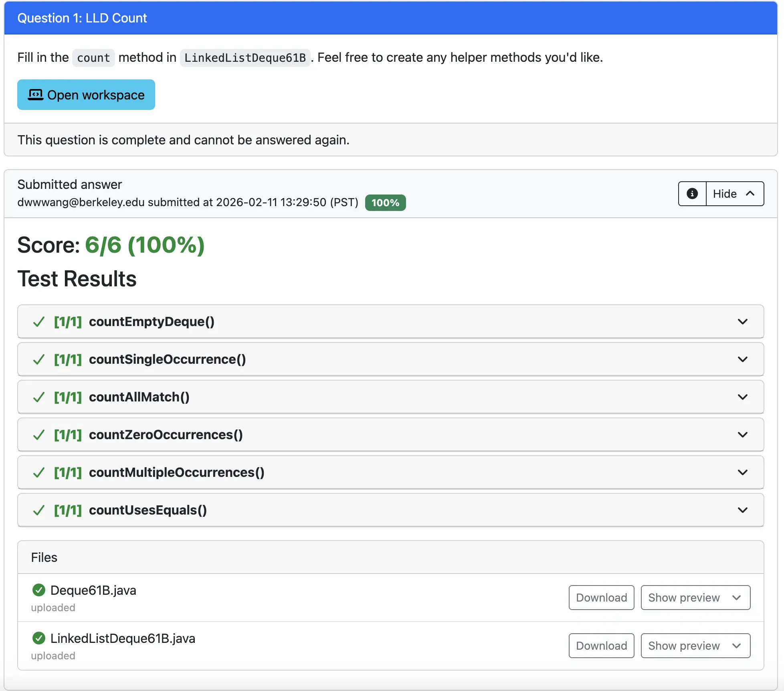Click the 100% score badge
Viewport: 784px width, 691px height.
pos(385,203)
